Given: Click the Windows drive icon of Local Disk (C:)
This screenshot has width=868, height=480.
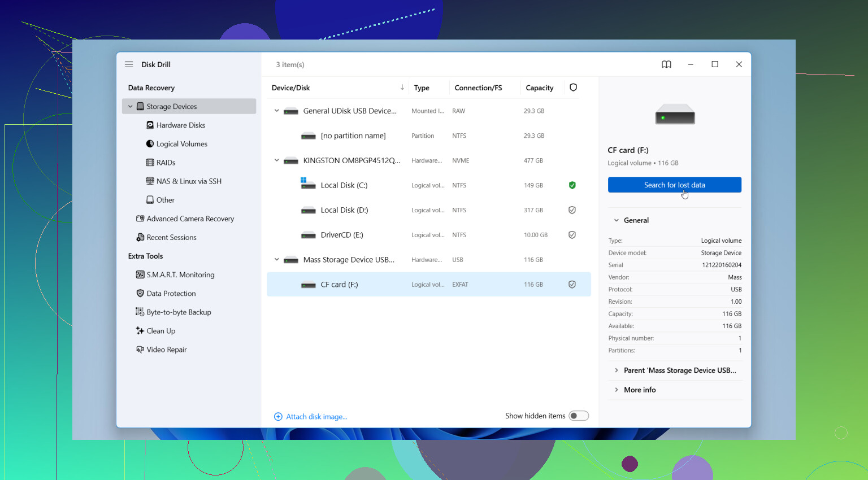Looking at the screenshot, I should point(308,184).
